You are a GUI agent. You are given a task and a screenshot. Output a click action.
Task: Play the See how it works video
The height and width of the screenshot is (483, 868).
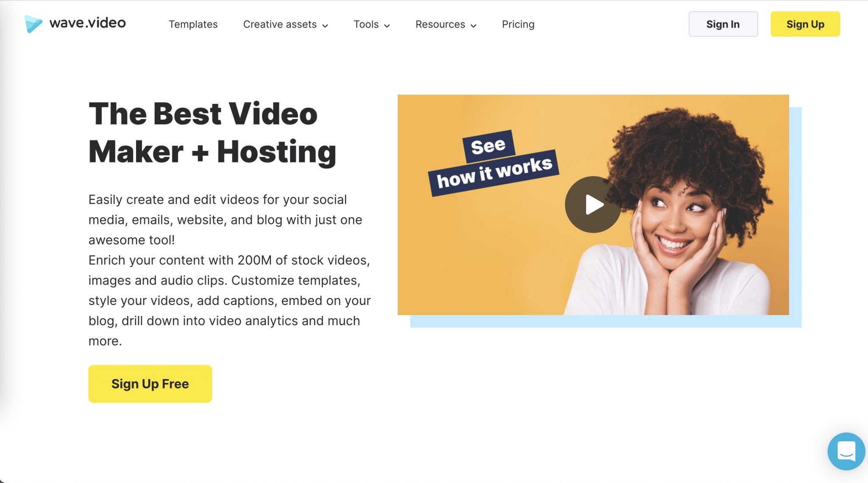593,204
